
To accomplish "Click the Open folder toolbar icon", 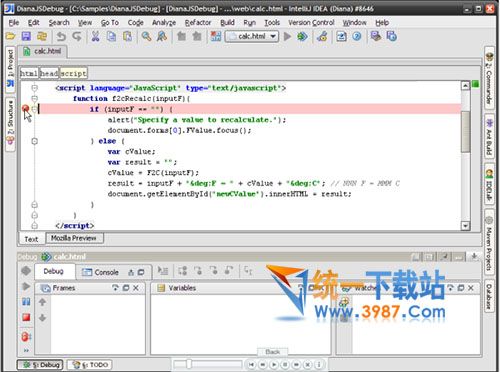I will [x=10, y=36].
